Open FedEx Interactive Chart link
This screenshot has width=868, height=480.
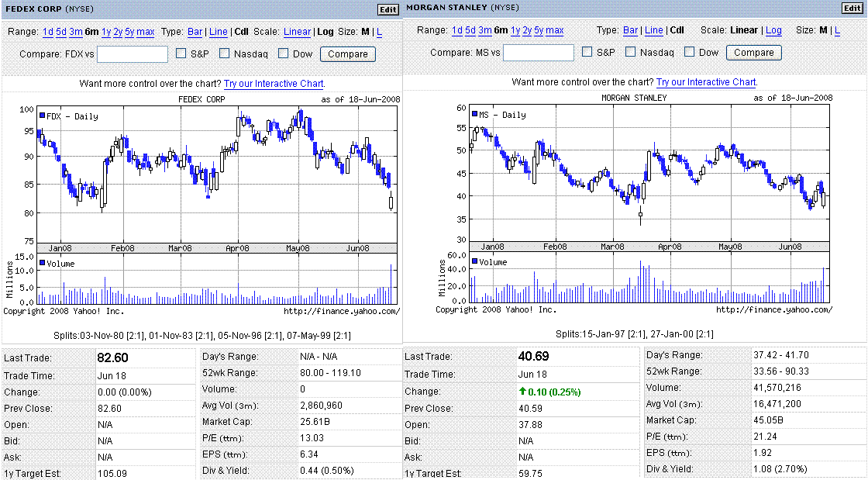(x=274, y=84)
